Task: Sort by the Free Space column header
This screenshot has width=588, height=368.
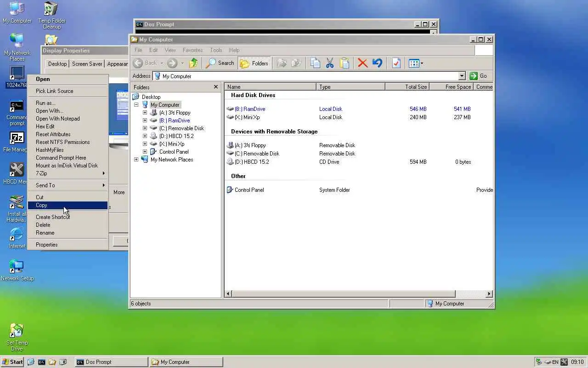Action: tap(451, 87)
